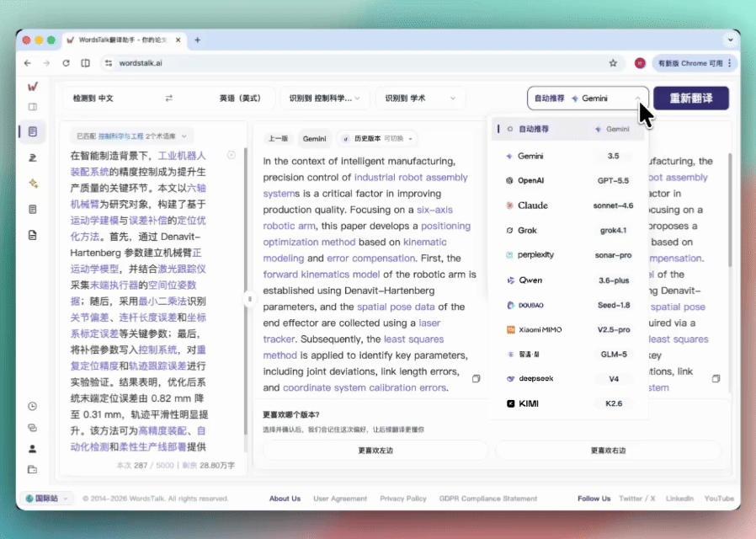Click the source panel scrollbar

(x=246, y=292)
